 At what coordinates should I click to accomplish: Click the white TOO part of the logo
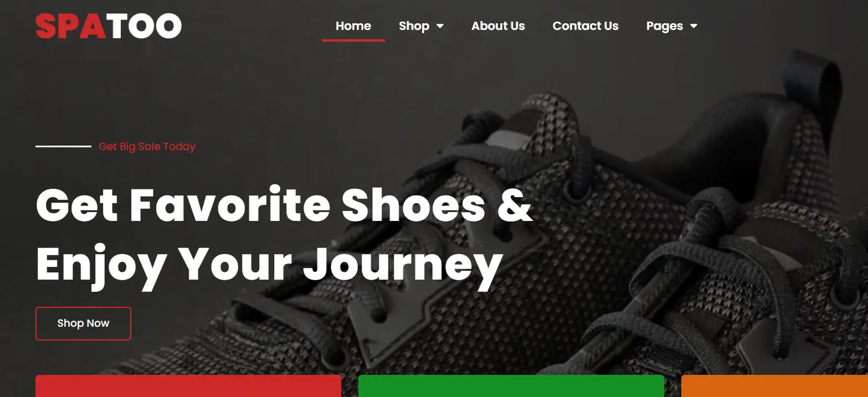pos(144,26)
